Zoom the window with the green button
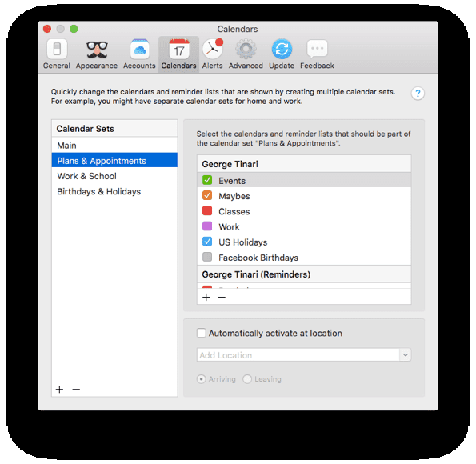The image size is (476, 464). [x=74, y=29]
